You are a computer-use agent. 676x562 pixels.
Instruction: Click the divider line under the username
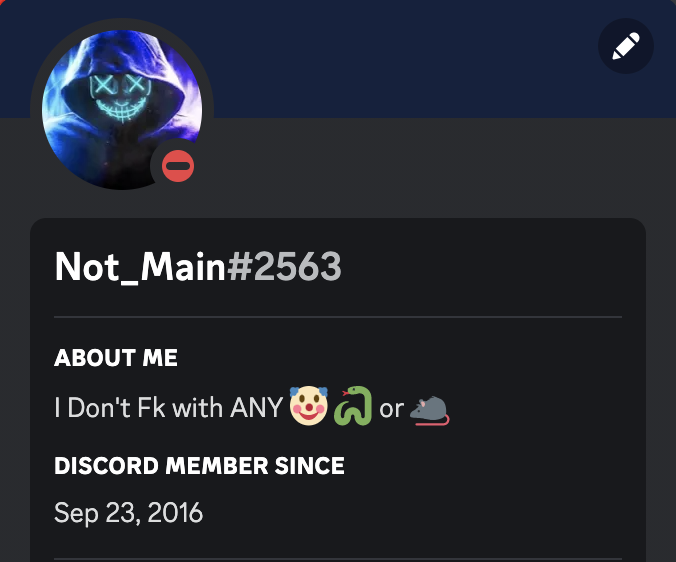tap(338, 317)
